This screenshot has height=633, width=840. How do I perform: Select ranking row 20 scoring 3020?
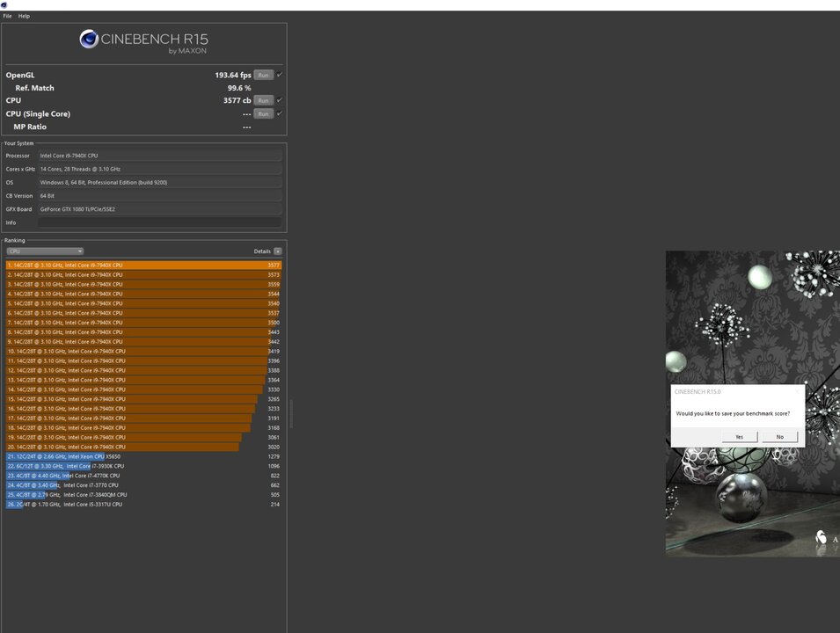click(x=143, y=447)
